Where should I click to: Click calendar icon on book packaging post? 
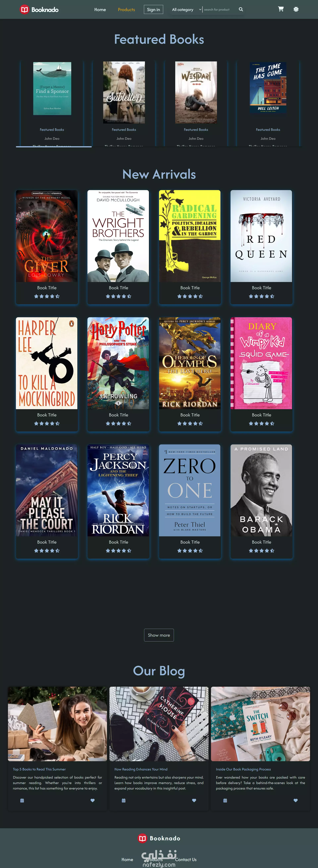point(225,800)
